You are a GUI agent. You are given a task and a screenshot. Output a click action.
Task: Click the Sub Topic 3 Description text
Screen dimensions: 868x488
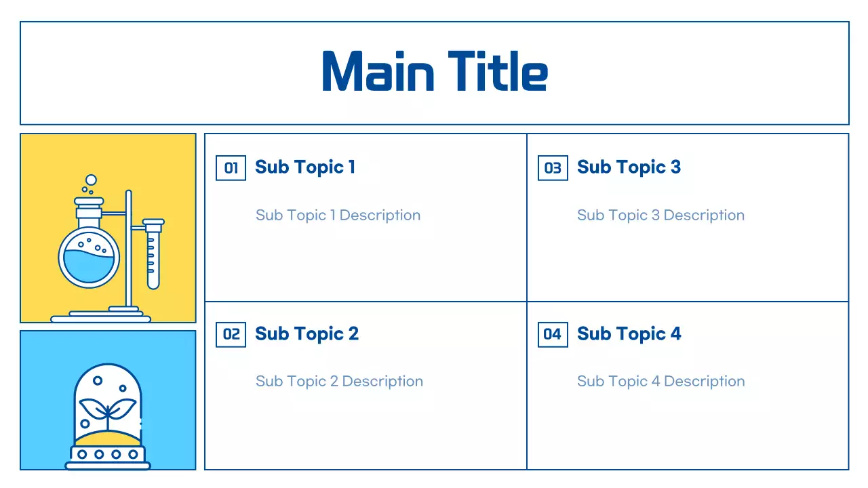pyautogui.click(x=660, y=216)
